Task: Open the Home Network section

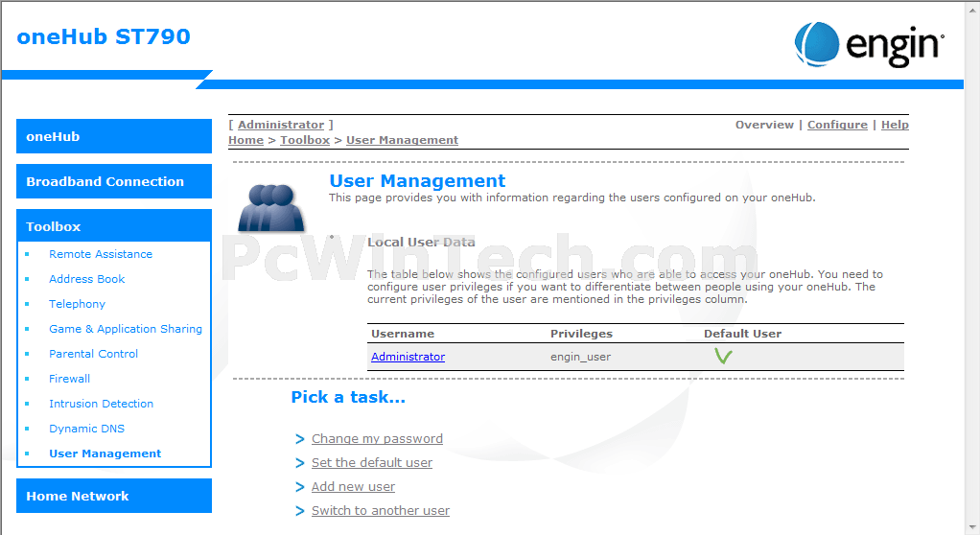Action: point(114,496)
